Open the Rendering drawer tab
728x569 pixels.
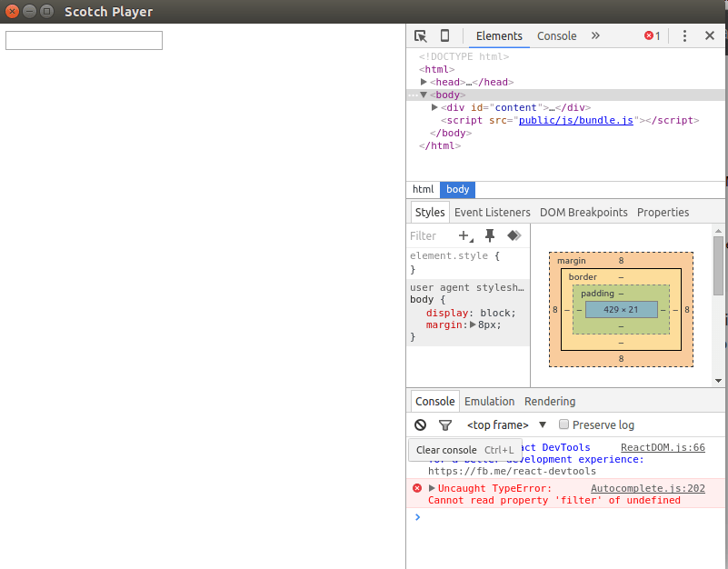pos(550,402)
